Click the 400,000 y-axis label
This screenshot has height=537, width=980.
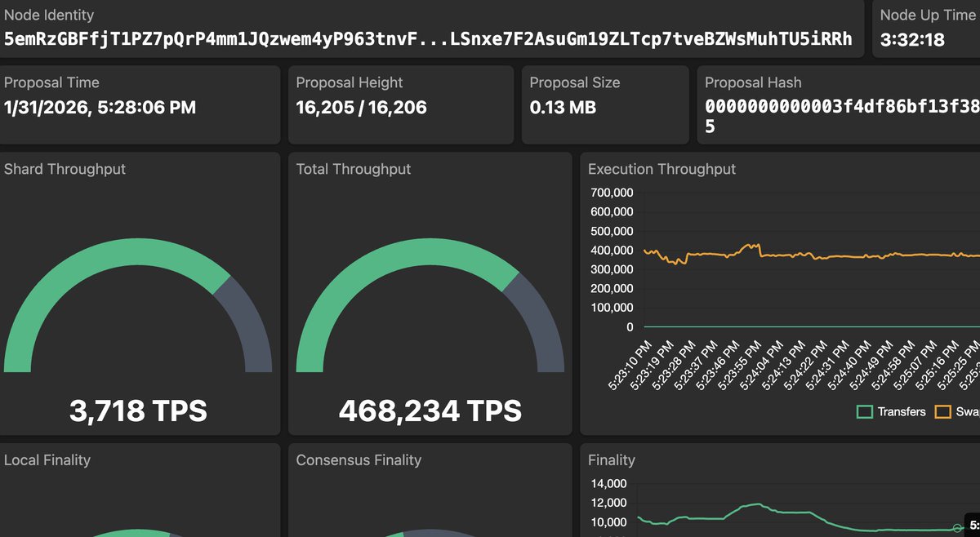pyautogui.click(x=611, y=250)
